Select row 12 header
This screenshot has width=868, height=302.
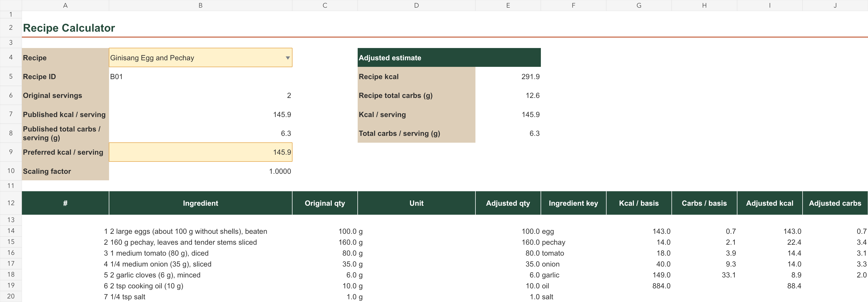click(11, 203)
